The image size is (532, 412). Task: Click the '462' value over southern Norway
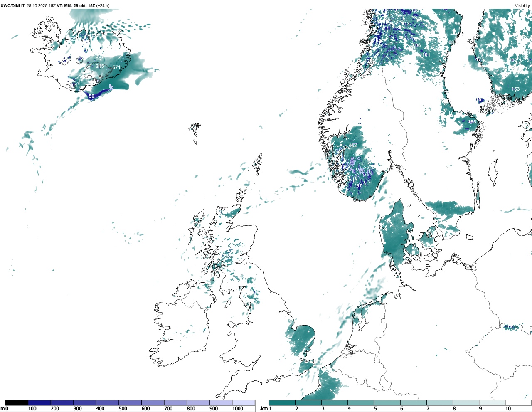[353, 146]
